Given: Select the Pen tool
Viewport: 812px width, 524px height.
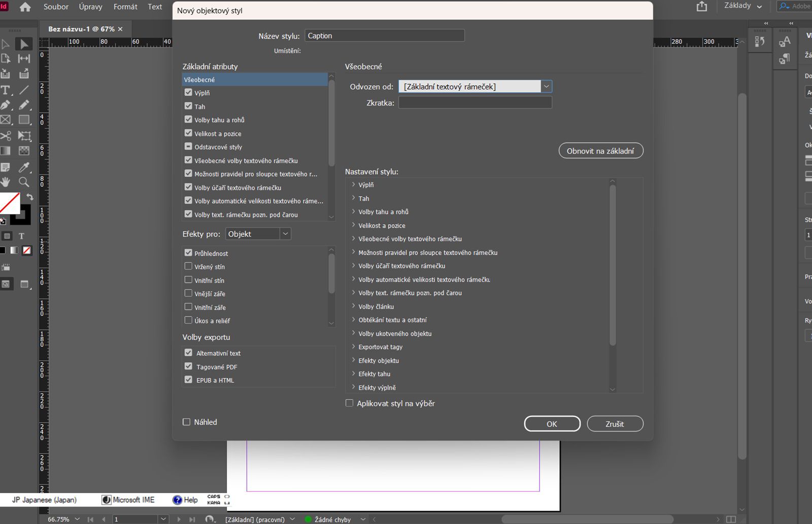Looking at the screenshot, I should (6, 105).
